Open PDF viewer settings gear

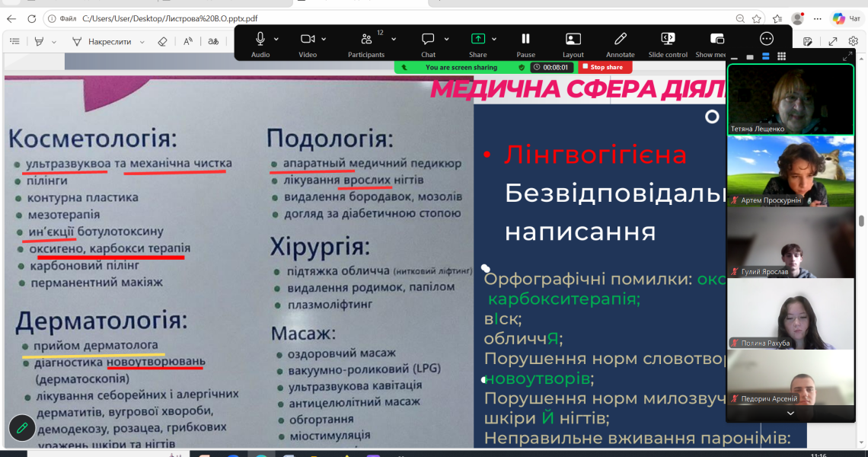(x=854, y=42)
